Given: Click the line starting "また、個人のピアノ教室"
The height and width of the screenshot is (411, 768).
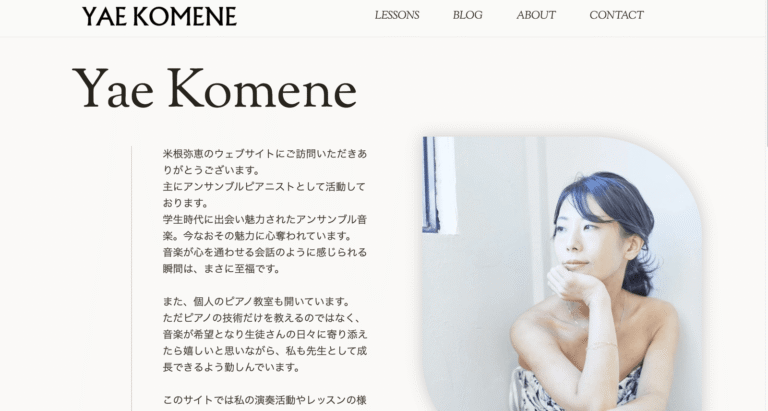Looking at the screenshot, I should (257, 302).
